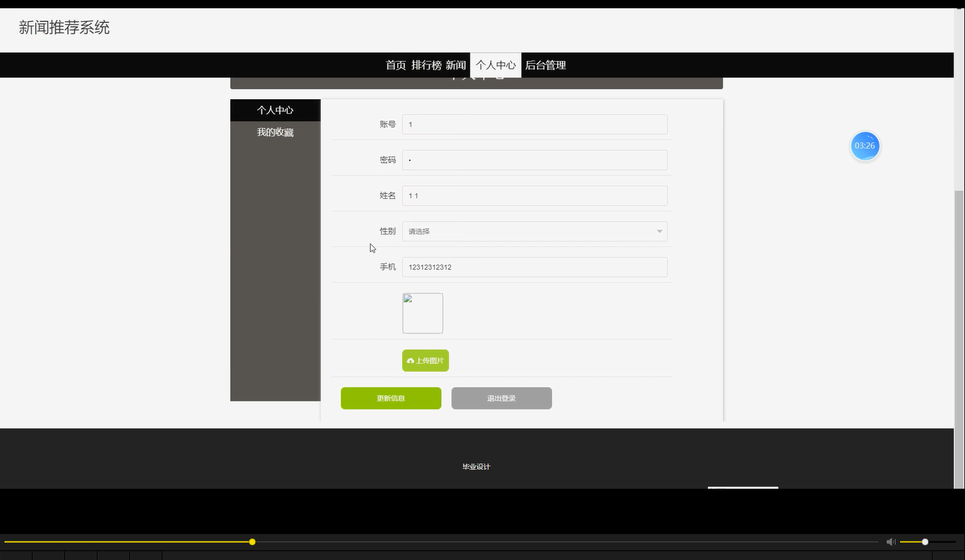Expand the 性别 dropdown selector

click(x=535, y=231)
